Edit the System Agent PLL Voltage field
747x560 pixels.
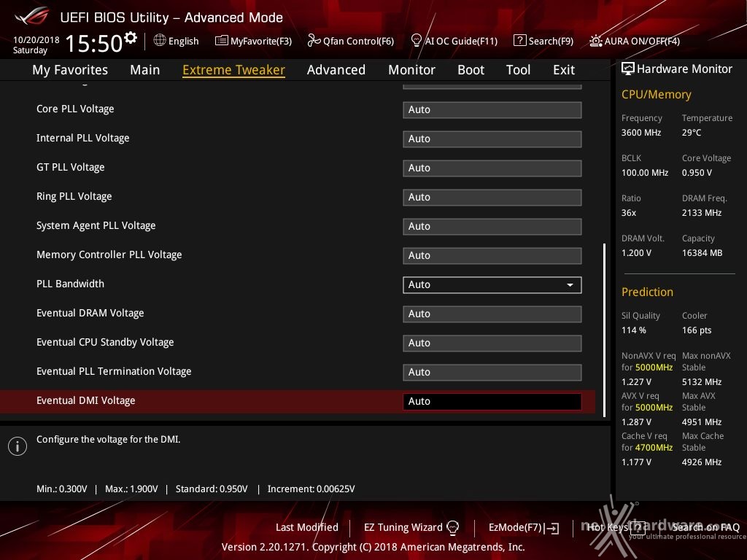tap(492, 226)
